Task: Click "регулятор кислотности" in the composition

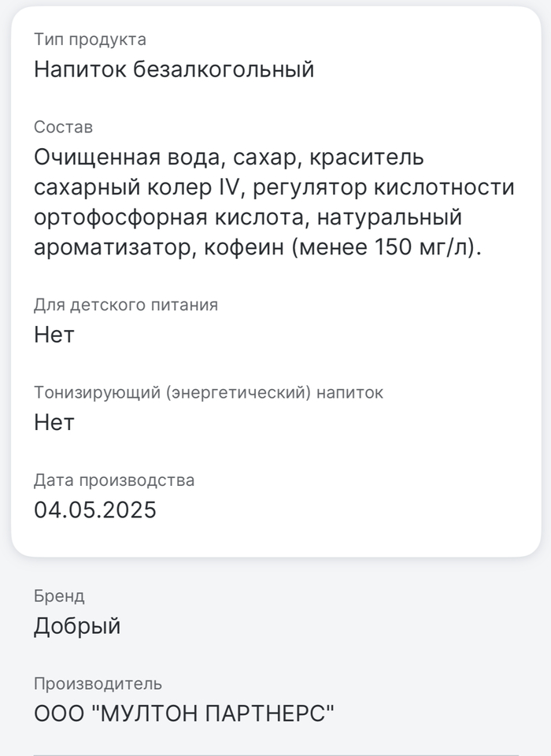Action: tap(385, 187)
